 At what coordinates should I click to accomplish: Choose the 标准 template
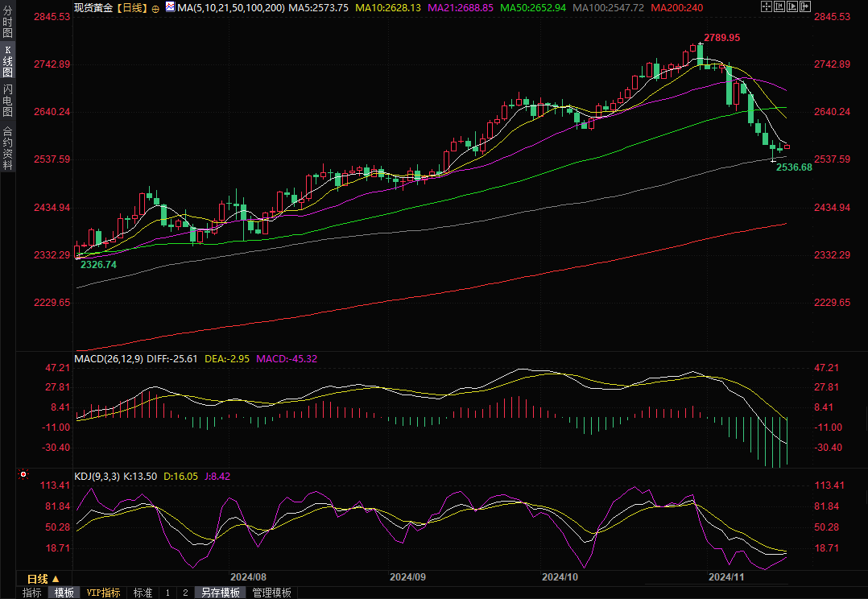[x=143, y=593]
